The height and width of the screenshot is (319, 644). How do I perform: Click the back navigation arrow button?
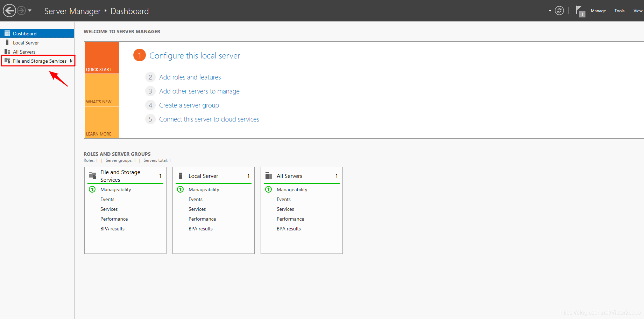pyautogui.click(x=9, y=11)
